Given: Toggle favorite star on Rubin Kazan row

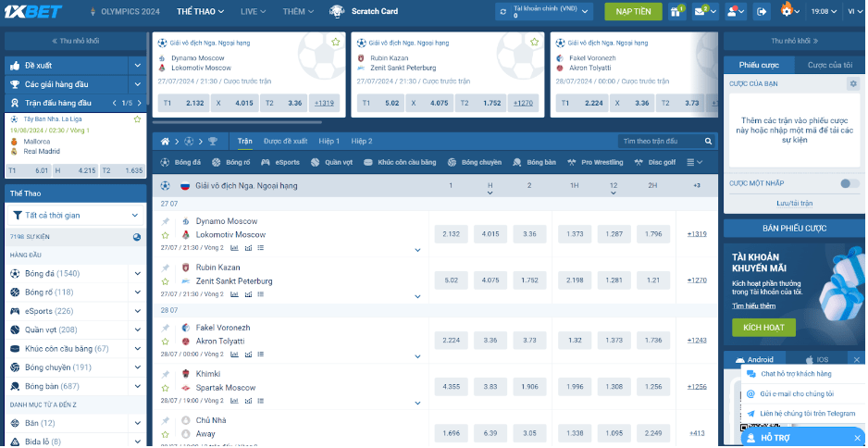Looking at the screenshot, I should pos(165,282).
